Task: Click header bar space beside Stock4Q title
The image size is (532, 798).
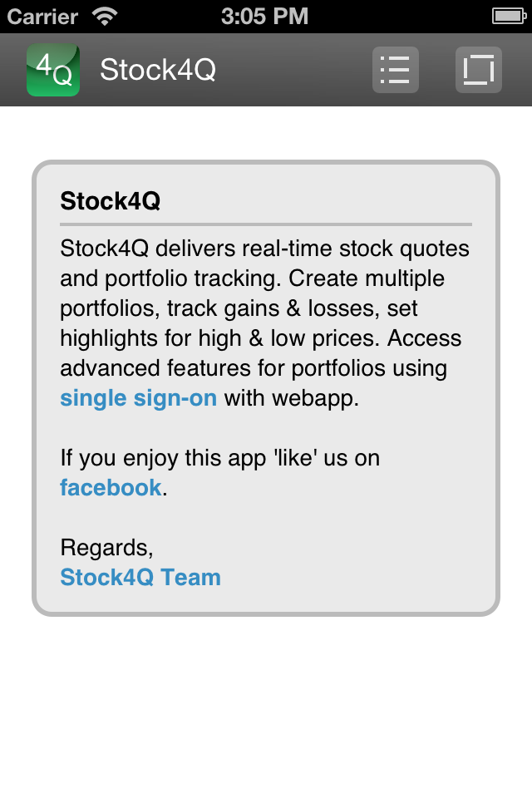Action: pyautogui.click(x=293, y=70)
